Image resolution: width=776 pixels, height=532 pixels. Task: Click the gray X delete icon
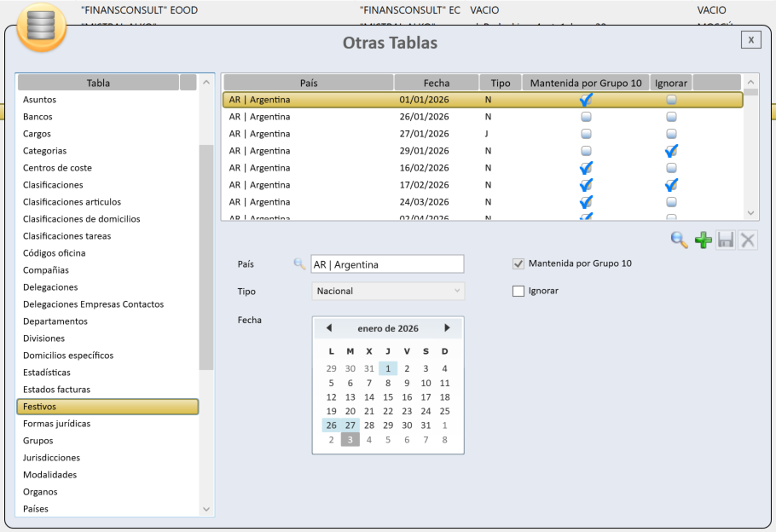click(x=748, y=241)
